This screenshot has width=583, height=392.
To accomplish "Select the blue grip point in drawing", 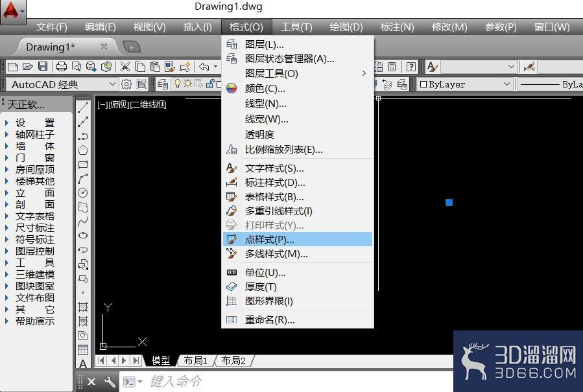I will (449, 203).
